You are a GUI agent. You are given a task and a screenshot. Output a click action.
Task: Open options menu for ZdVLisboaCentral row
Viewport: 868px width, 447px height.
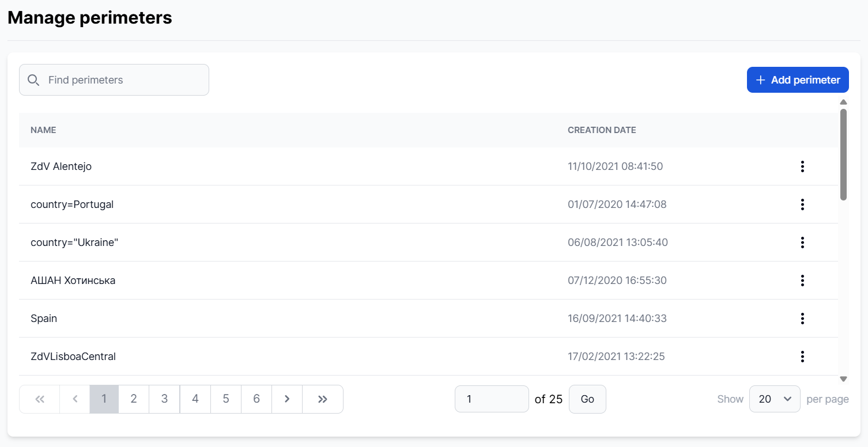(x=802, y=357)
